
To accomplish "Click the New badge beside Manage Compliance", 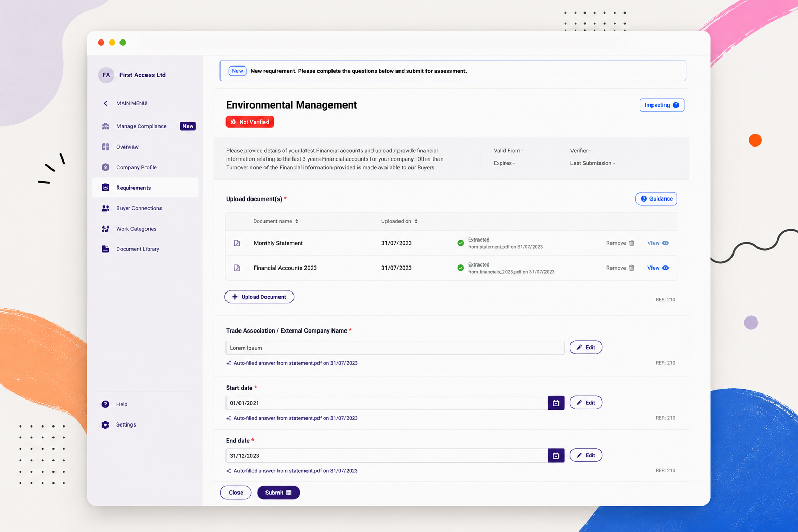I will tap(188, 126).
